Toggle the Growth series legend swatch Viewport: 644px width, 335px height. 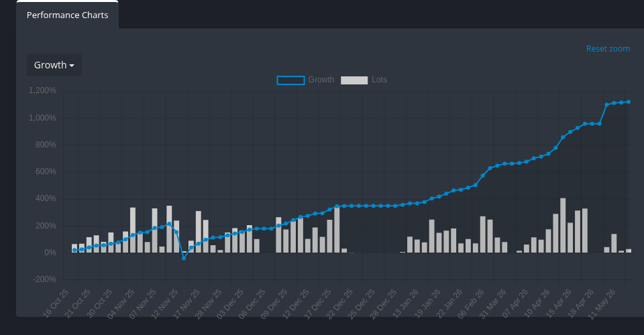click(x=290, y=80)
